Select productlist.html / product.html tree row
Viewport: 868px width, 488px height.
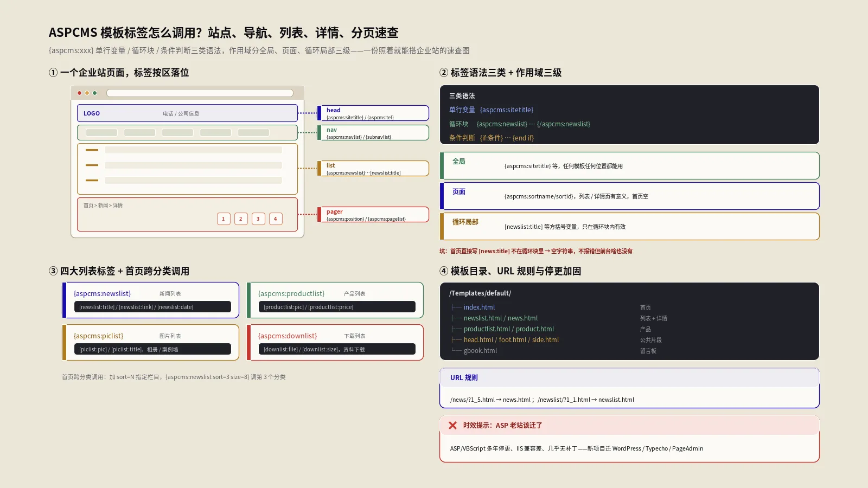tap(509, 329)
